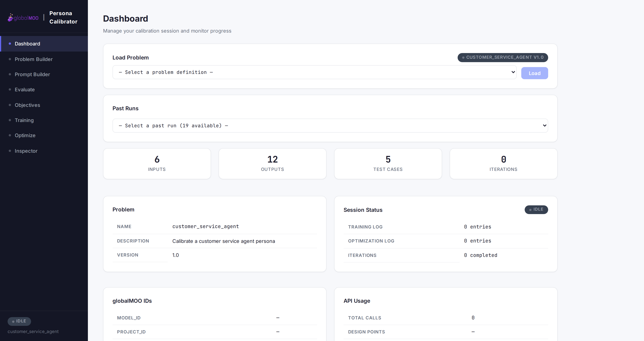This screenshot has height=341, width=644.
Task: Click the 'Persona Calibrator' title
Action: (63, 17)
